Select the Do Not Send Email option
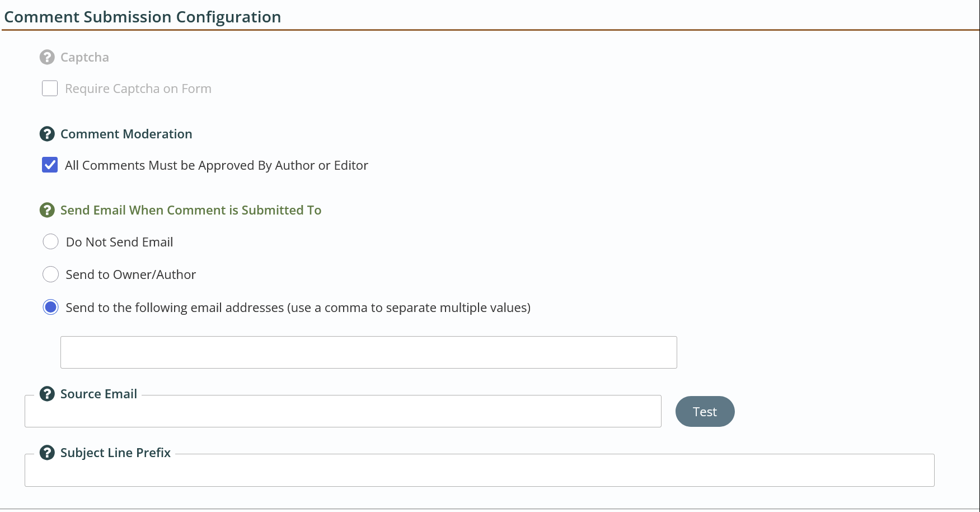980x512 pixels. [x=50, y=241]
